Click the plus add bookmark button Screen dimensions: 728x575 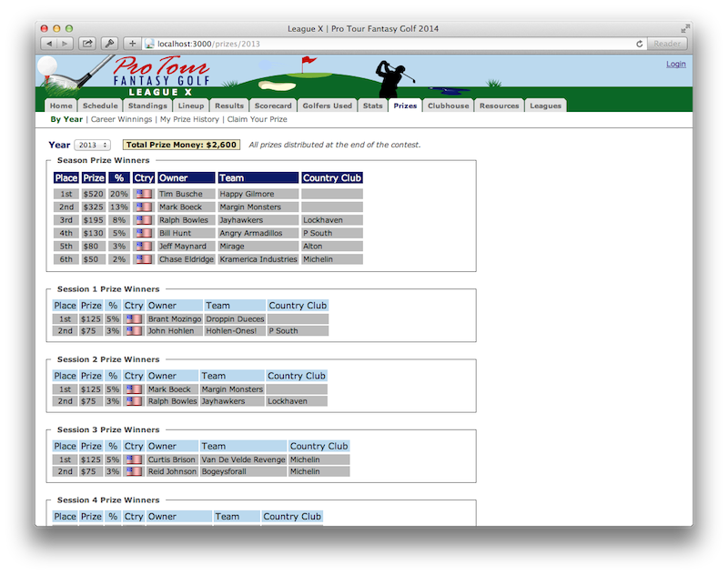pos(132,44)
